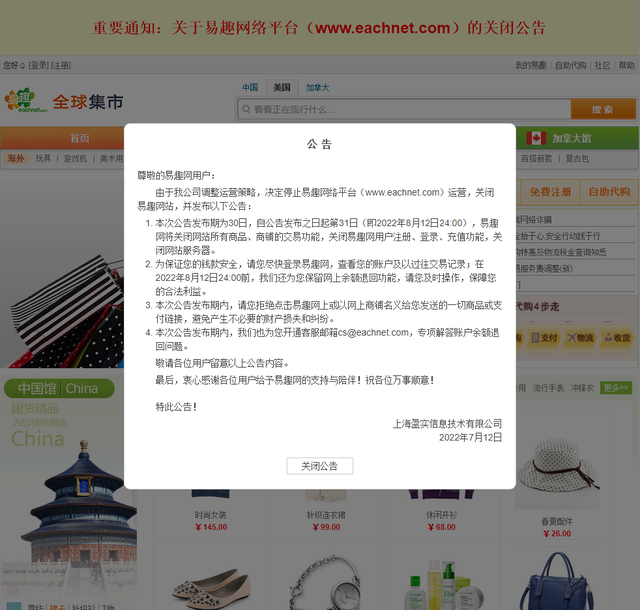The image size is (640, 610).
Task: Select the 美国 search tab
Action: [x=282, y=87]
